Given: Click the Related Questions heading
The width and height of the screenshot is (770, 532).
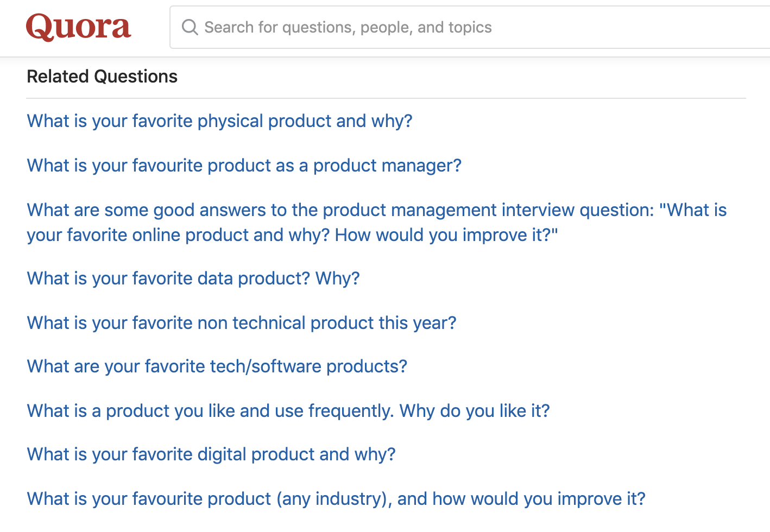Looking at the screenshot, I should (102, 77).
